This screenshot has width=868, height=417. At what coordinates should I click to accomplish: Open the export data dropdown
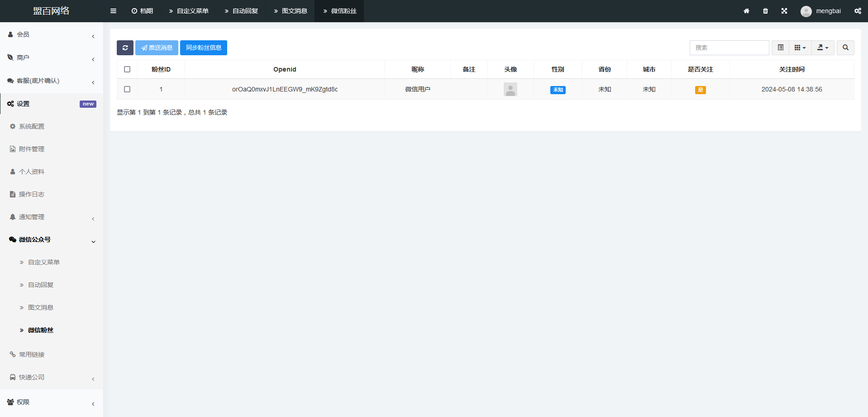point(822,48)
